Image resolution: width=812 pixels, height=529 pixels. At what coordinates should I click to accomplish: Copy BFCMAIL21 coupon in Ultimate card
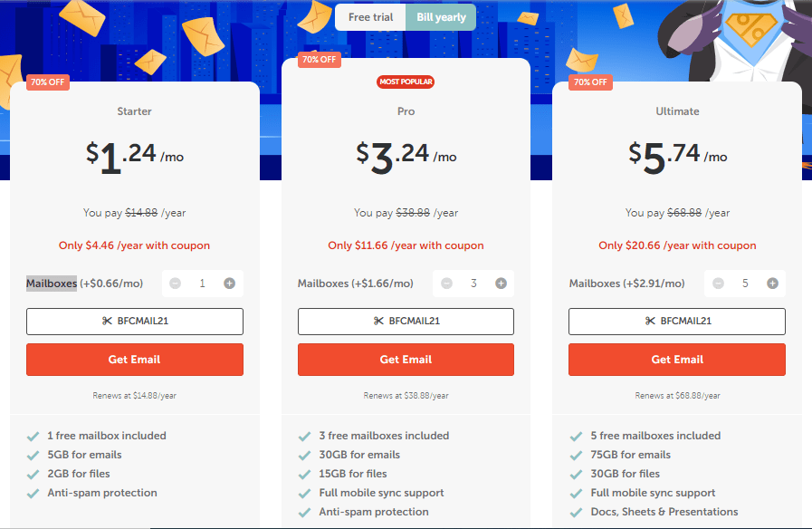click(677, 322)
